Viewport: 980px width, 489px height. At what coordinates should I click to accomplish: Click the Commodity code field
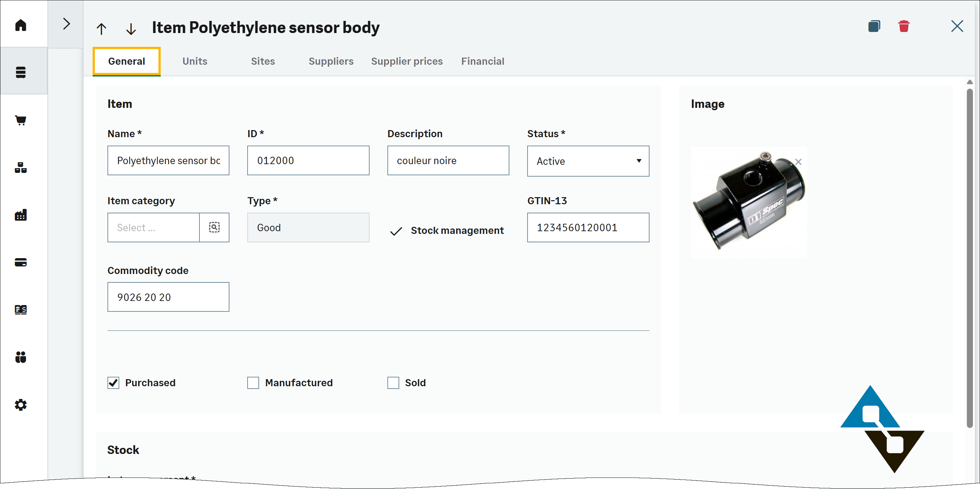tap(168, 297)
